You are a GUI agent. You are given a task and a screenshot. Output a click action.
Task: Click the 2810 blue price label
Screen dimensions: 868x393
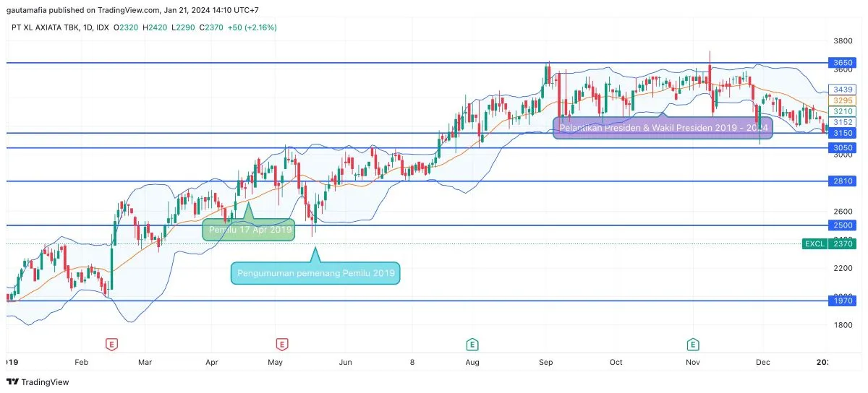click(x=843, y=181)
